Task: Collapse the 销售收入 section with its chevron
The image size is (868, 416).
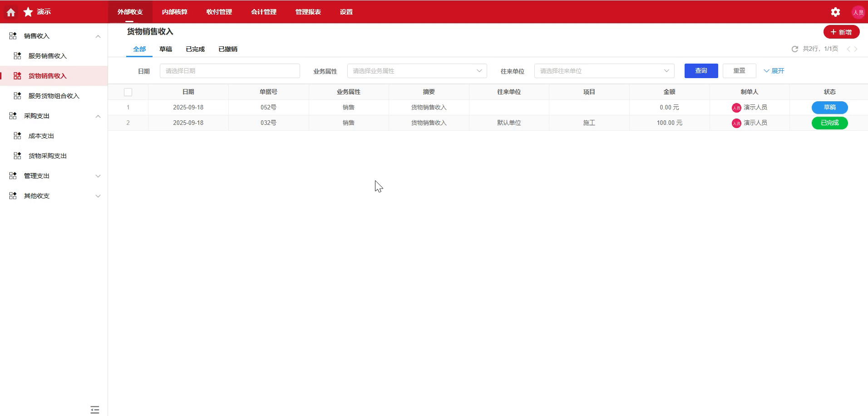Action: click(x=98, y=36)
